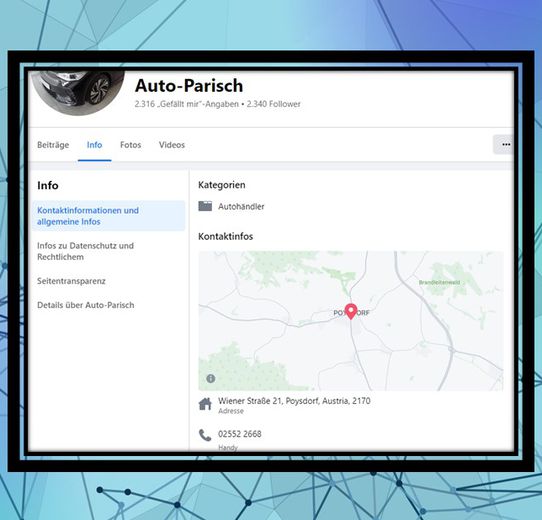
Task: Click the 2.316 Gefällt mir-Angaben count
Action: point(187,104)
